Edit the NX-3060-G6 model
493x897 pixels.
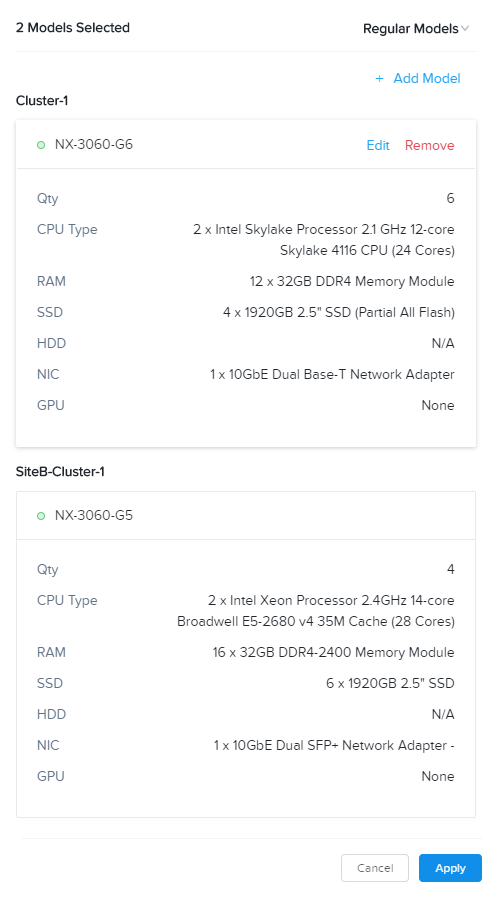point(378,145)
